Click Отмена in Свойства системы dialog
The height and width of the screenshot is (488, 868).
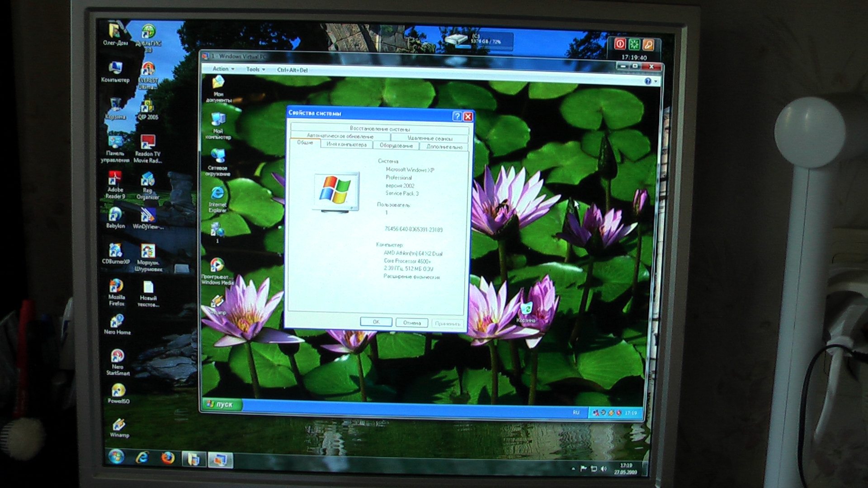pyautogui.click(x=412, y=323)
